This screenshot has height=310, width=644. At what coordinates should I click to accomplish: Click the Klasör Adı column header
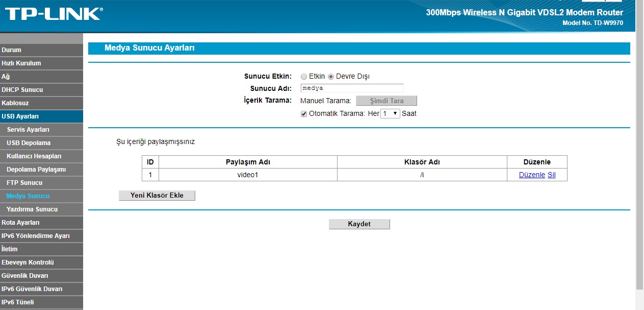pos(422,162)
